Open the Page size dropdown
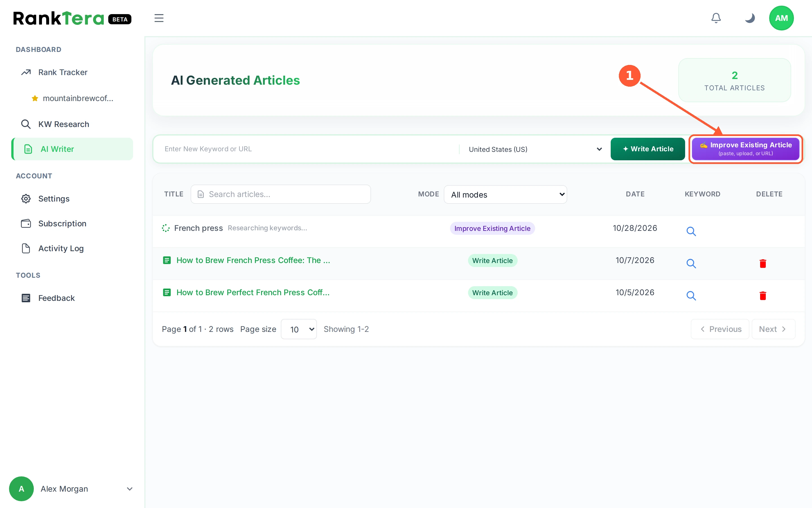812x508 pixels. click(299, 329)
